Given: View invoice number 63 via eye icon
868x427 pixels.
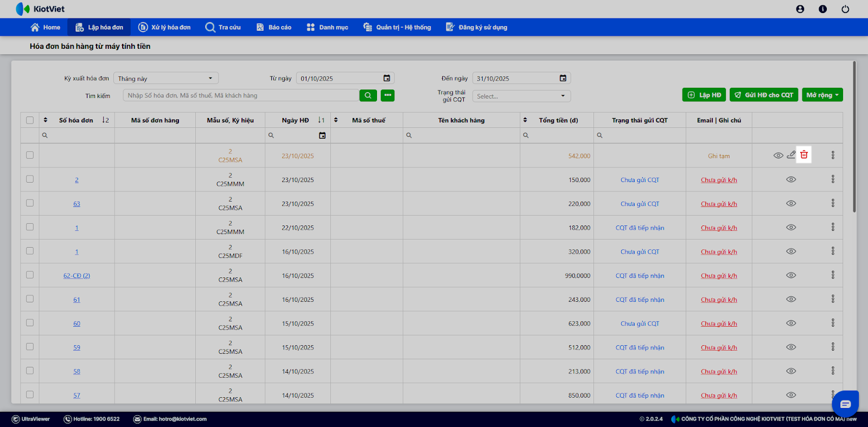Looking at the screenshot, I should pyautogui.click(x=791, y=204).
